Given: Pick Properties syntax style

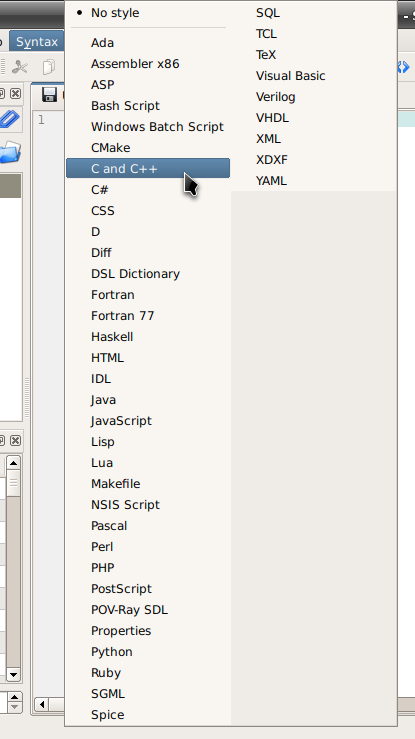Looking at the screenshot, I should [x=148, y=631].
